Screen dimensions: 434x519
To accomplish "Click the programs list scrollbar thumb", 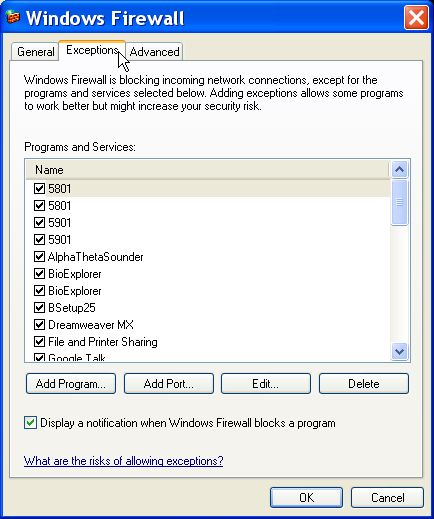I will pos(399,202).
